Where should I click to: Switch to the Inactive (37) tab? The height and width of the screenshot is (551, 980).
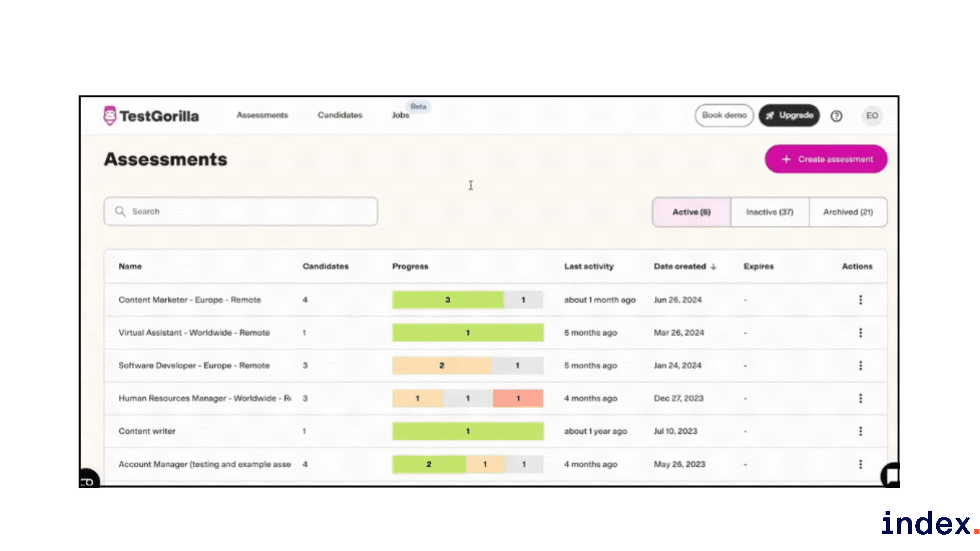pyautogui.click(x=769, y=212)
